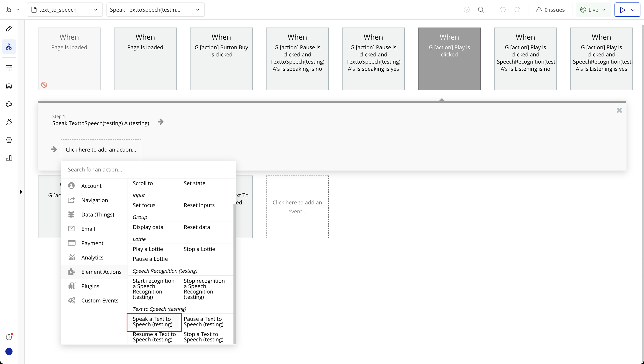Click the undo arrow icon
The image size is (644, 364).
point(503,10)
